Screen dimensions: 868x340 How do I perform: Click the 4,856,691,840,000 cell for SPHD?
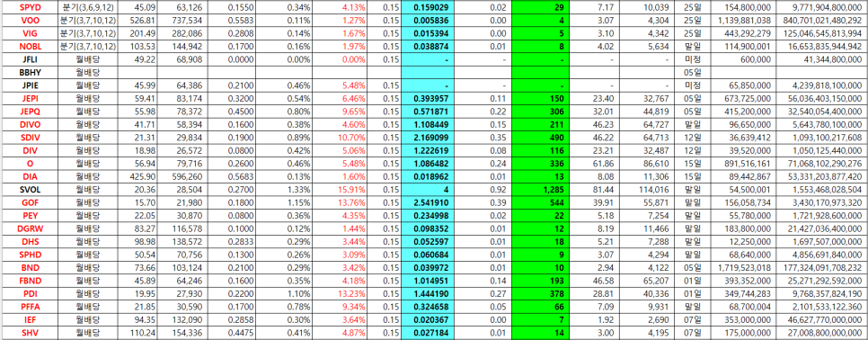(821, 255)
